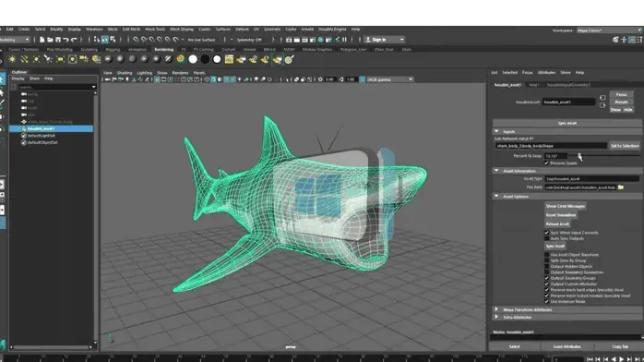644x362 pixels.
Task: Click the Load Attributes button
Action: (x=566, y=347)
